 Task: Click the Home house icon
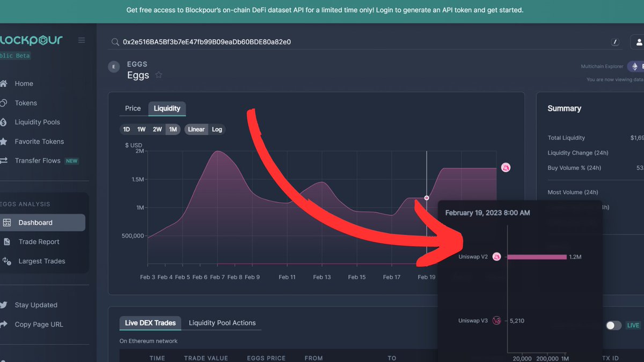4,84
